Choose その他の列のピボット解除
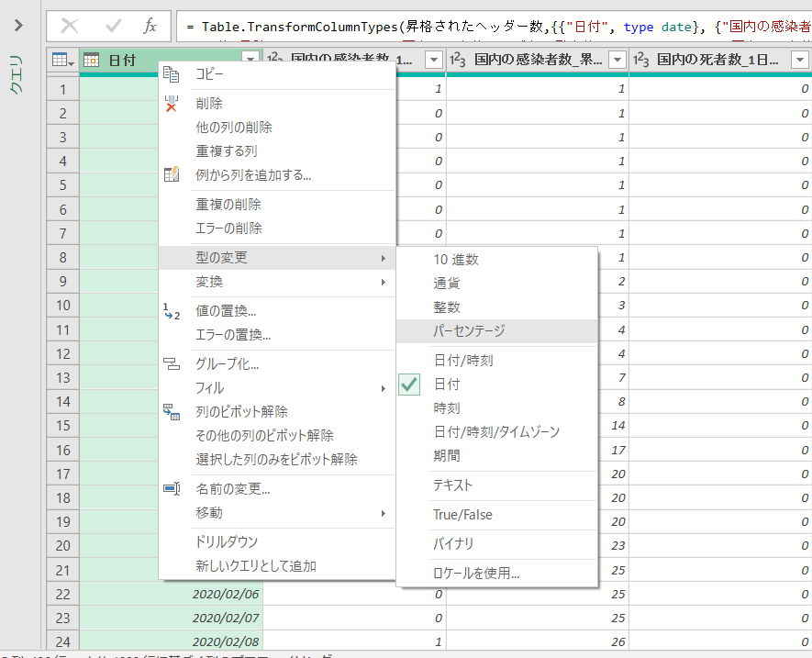The image size is (812, 658). [x=264, y=436]
